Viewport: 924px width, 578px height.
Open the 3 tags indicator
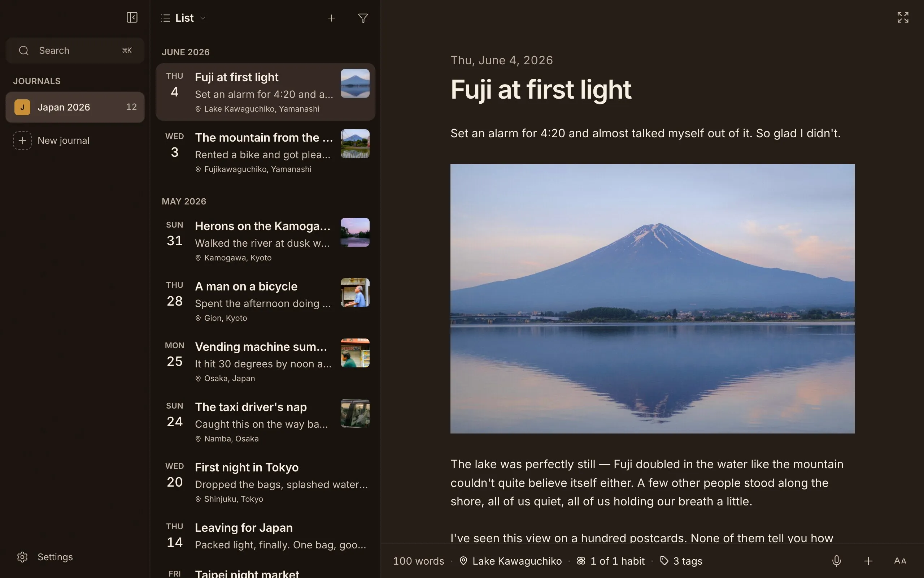(681, 561)
